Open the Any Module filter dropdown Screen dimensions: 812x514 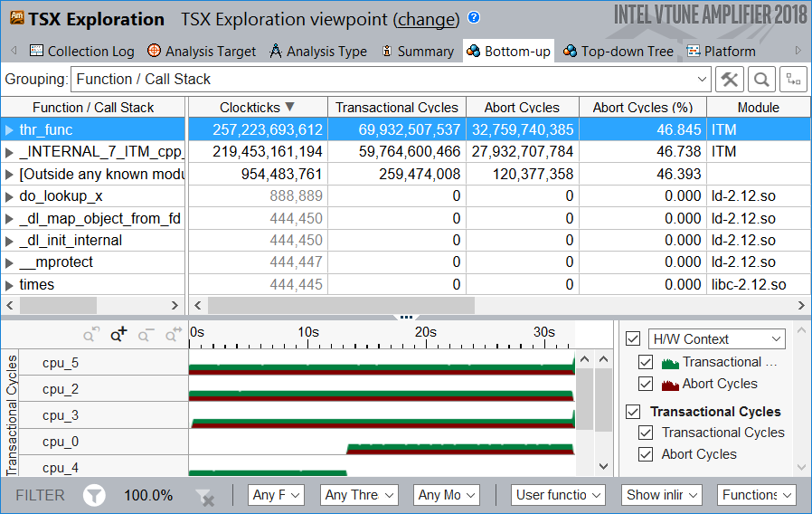click(447, 495)
